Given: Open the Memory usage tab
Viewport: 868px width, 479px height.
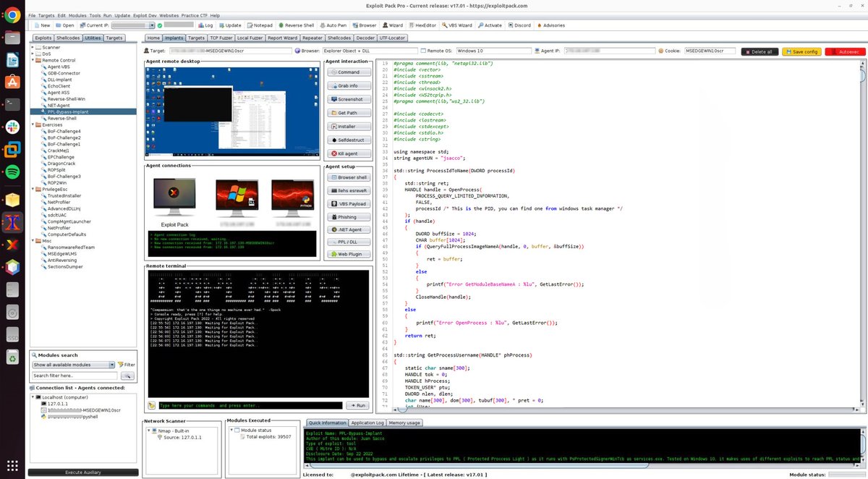Looking at the screenshot, I should coord(404,423).
